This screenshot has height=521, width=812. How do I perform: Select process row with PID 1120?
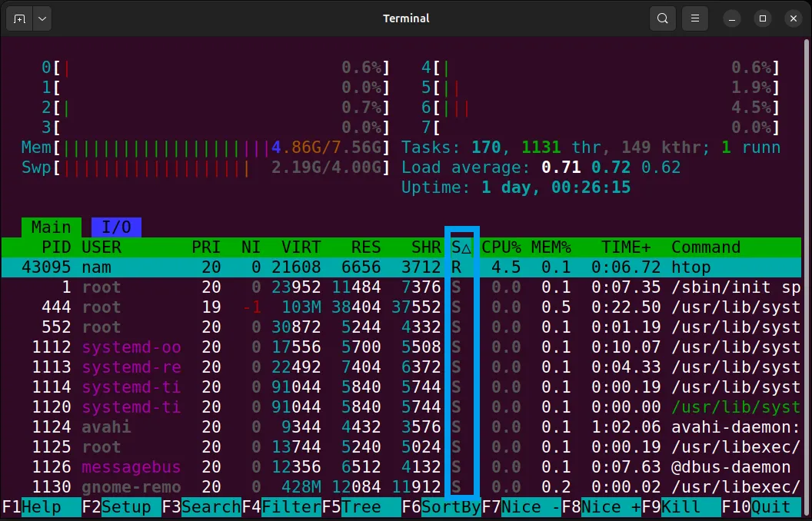[x=401, y=407]
